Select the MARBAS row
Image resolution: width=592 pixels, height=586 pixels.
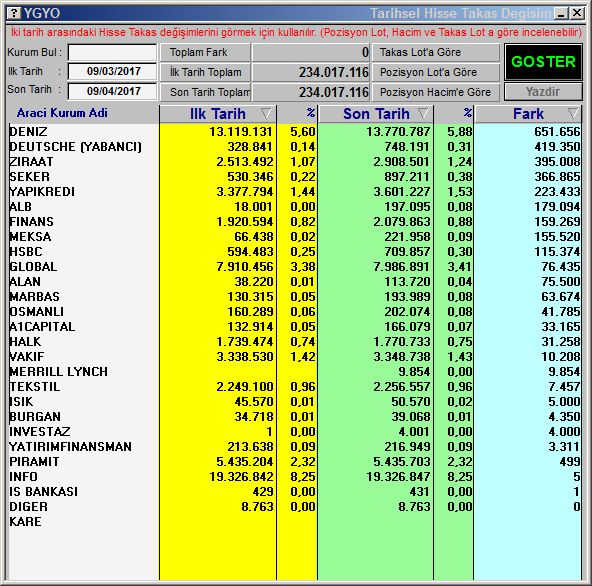[x=294, y=297]
